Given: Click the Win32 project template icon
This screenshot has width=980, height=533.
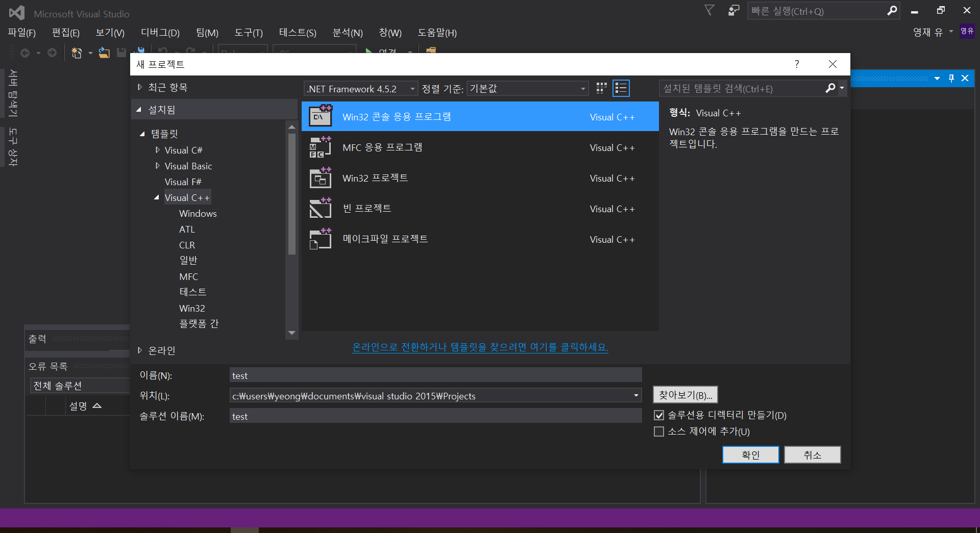Looking at the screenshot, I should coord(321,178).
